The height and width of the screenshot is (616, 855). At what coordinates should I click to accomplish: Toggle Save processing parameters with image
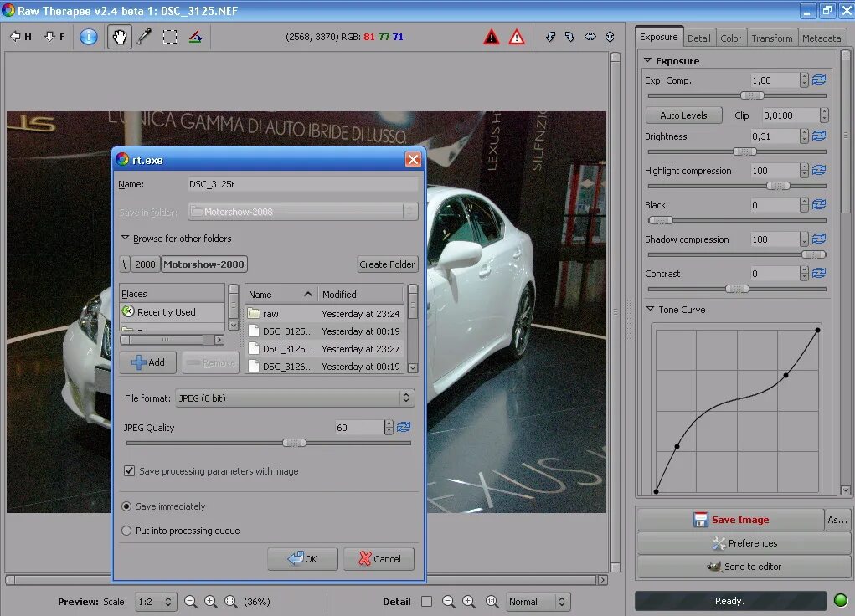[x=129, y=470]
